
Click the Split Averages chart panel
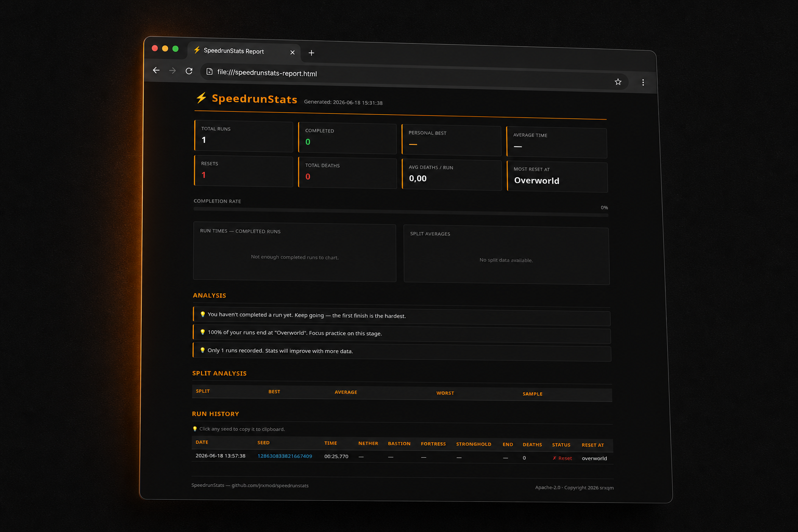[x=507, y=256]
